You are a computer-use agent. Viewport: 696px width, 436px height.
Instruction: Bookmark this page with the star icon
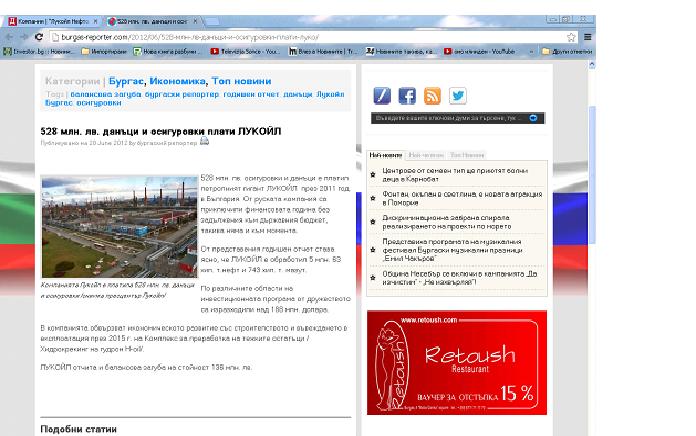[x=571, y=37]
